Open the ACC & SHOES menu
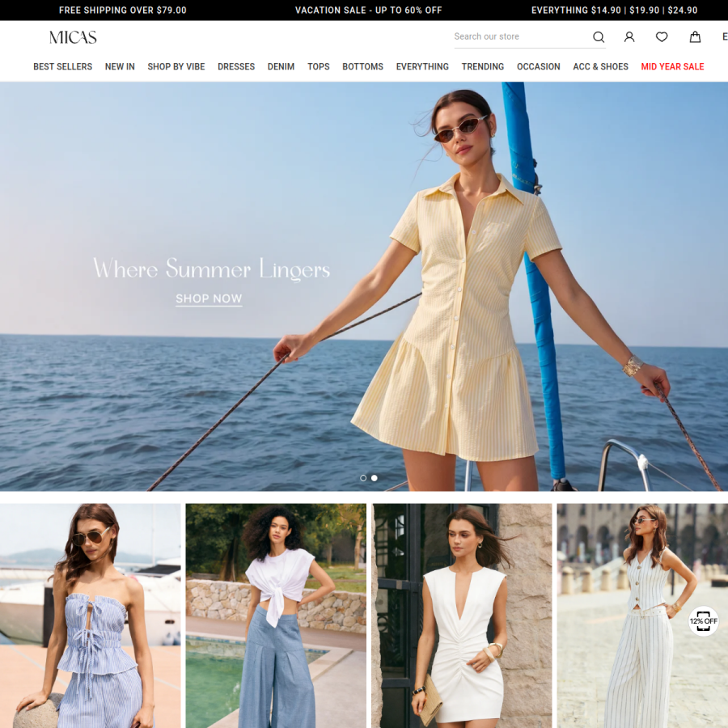This screenshot has height=728, width=728. [x=600, y=67]
